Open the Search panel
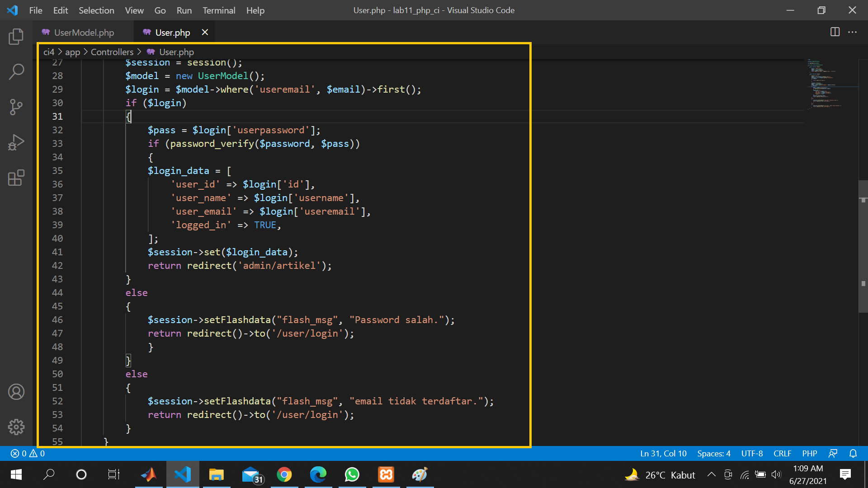 click(x=16, y=71)
